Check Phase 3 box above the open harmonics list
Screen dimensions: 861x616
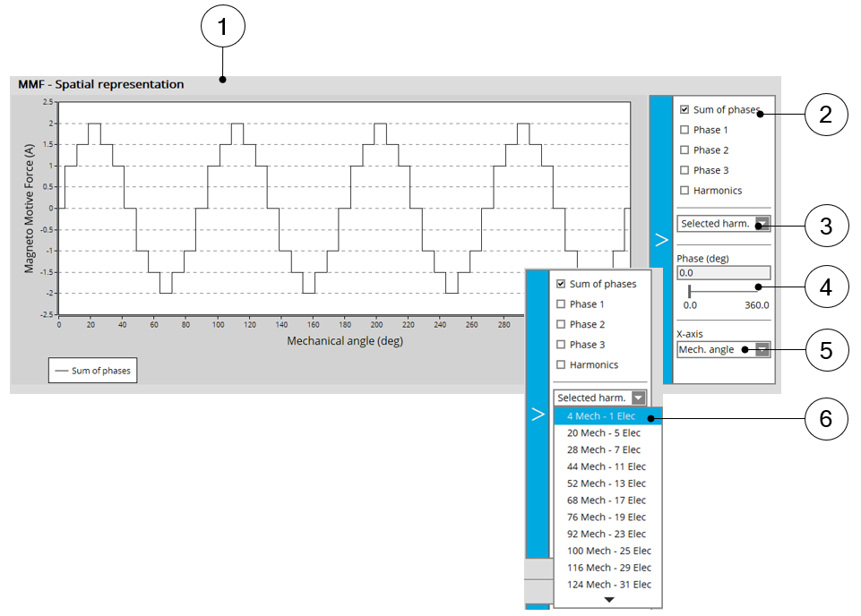tap(562, 345)
